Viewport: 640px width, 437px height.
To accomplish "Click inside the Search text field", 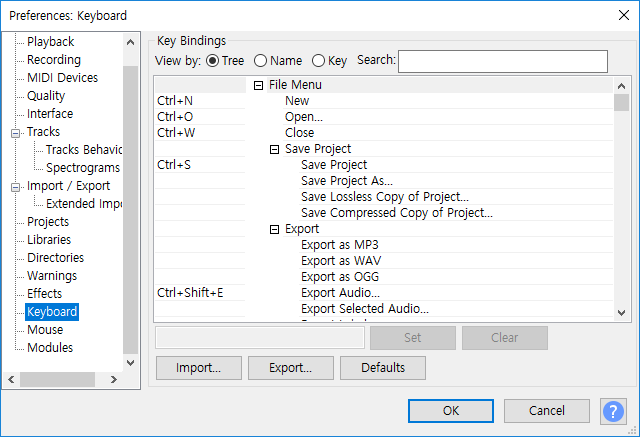I will tap(503, 62).
